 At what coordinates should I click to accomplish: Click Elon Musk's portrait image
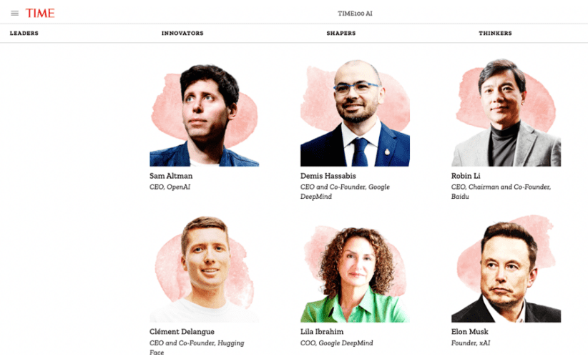point(506,268)
